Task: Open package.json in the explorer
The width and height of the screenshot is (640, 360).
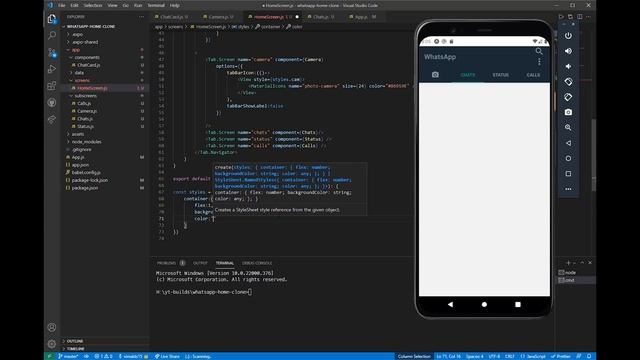Action: tap(105, 188)
